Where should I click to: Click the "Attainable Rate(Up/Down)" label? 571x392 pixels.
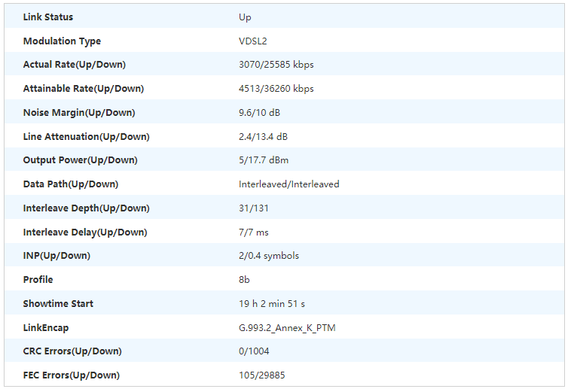click(x=84, y=89)
